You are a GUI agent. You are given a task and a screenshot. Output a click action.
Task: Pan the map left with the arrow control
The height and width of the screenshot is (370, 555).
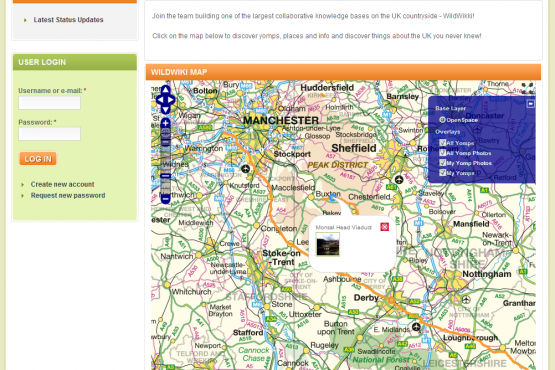(160, 100)
